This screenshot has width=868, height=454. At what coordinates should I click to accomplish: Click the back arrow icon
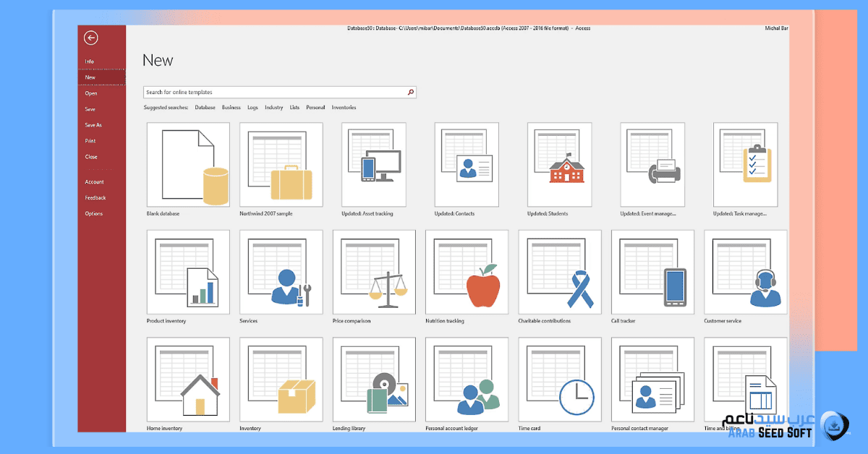point(90,38)
